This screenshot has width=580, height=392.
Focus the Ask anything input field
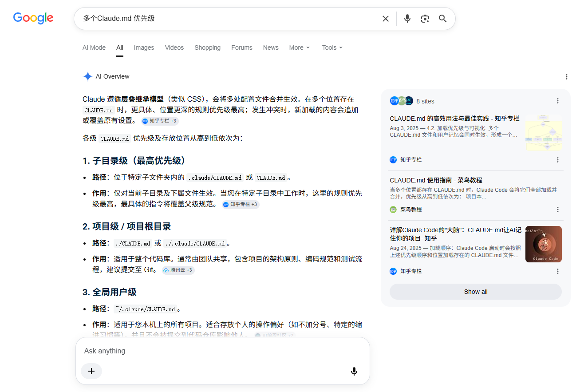[x=222, y=351]
